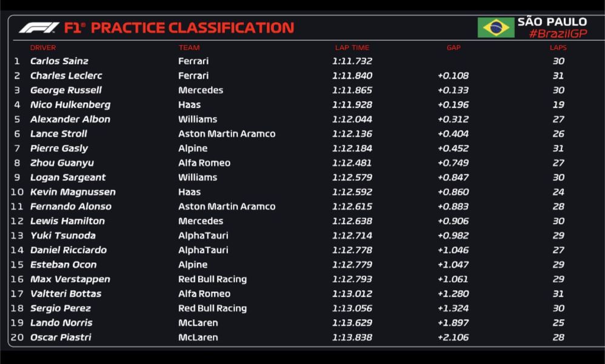Click Oscar Piastri in last place
The height and width of the screenshot is (364, 605).
coord(61,337)
